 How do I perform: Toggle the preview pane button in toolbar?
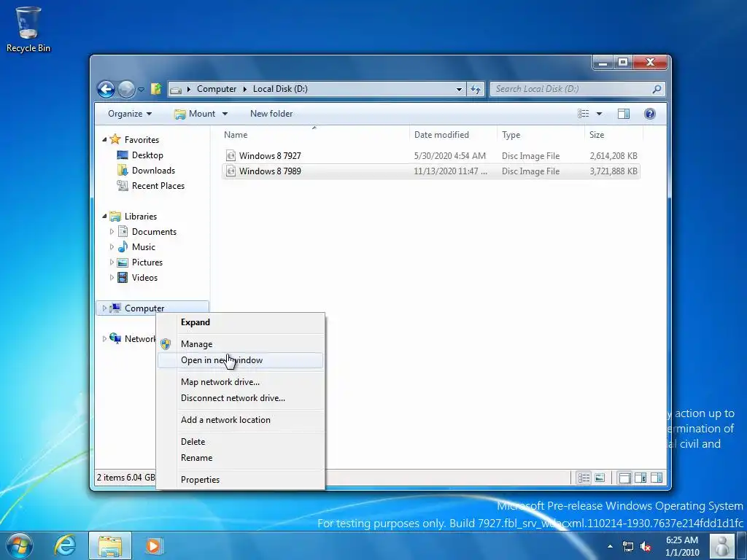(623, 114)
